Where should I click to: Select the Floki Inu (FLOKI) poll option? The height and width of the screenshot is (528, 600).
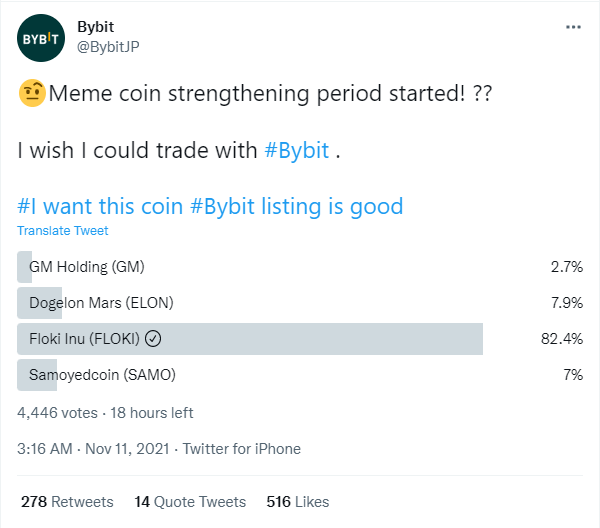300,339
